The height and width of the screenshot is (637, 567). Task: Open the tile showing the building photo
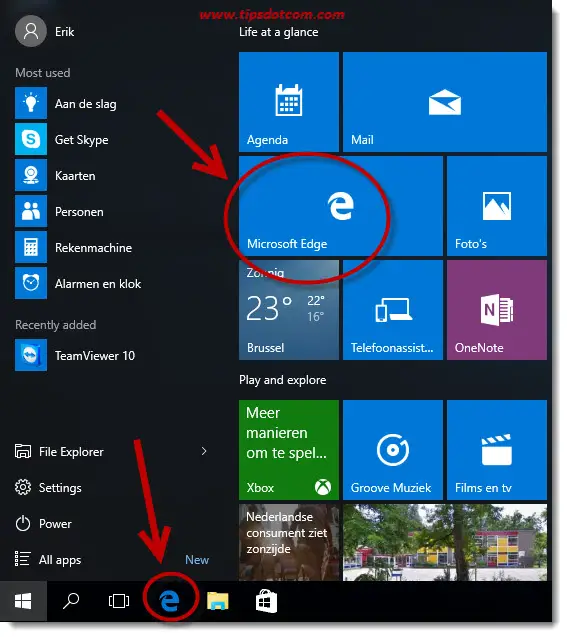(x=445, y=542)
